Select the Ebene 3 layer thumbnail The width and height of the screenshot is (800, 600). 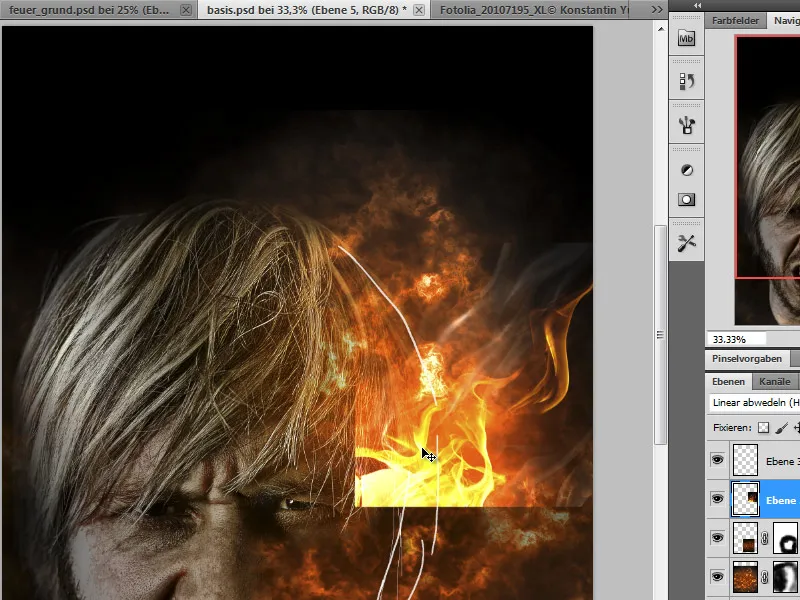click(745, 460)
